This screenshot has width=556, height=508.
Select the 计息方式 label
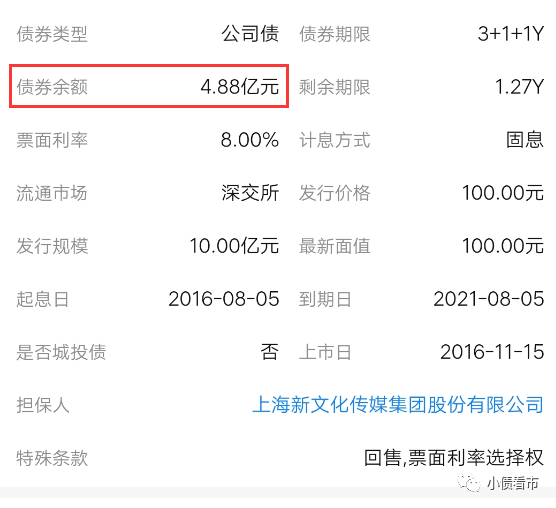point(335,140)
